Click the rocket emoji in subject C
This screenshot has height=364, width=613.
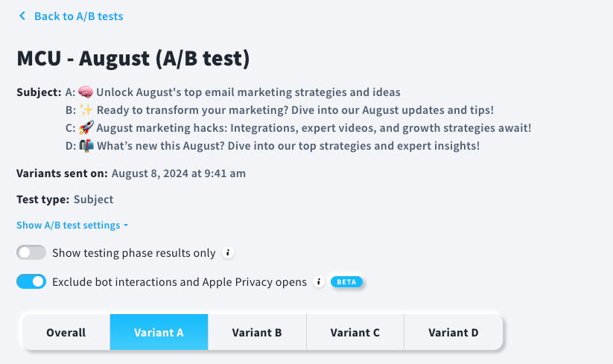coord(86,128)
